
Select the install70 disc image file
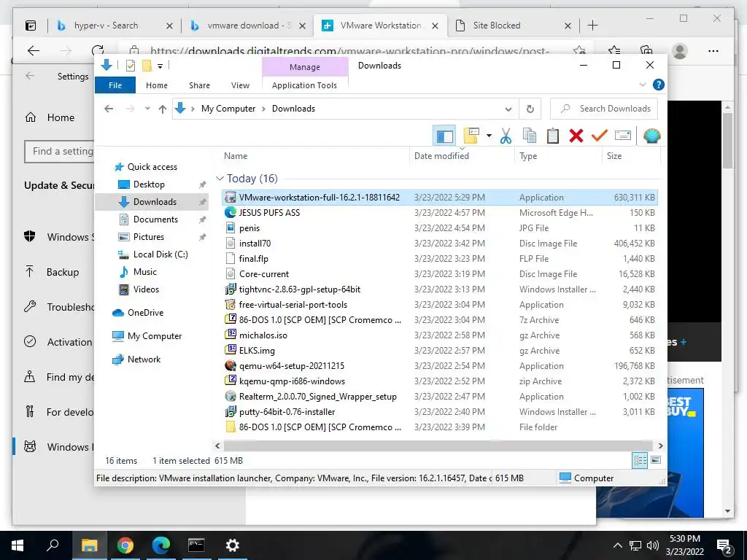tap(440, 244)
